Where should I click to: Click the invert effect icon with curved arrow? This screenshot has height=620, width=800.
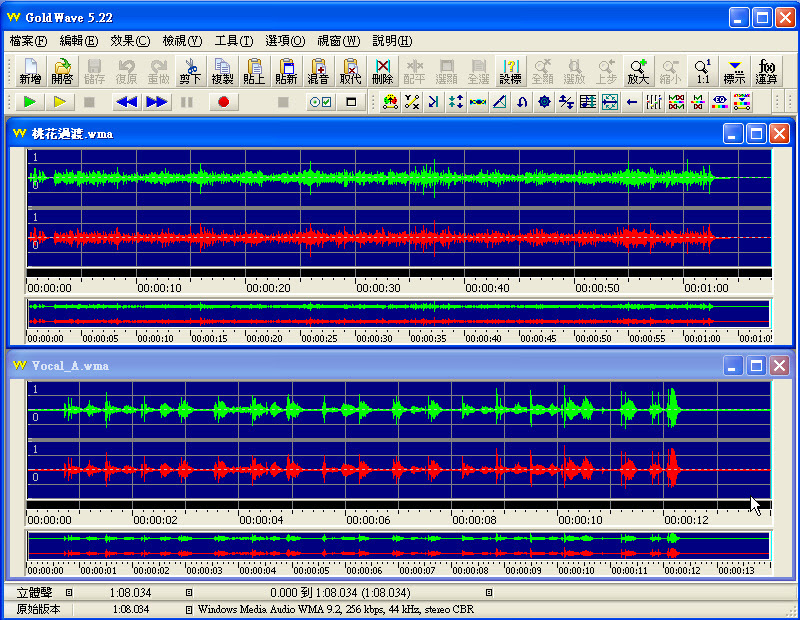coord(522,102)
